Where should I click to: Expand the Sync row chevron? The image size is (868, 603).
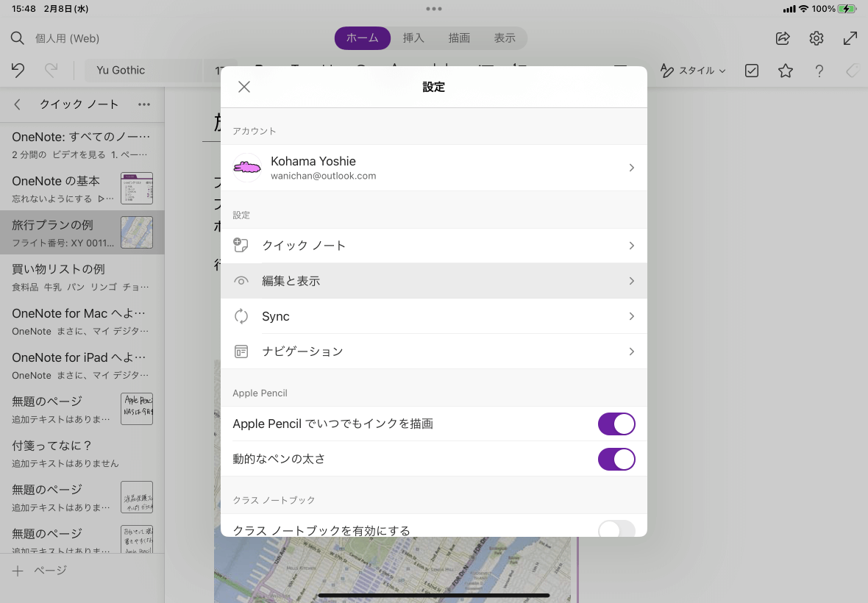click(x=632, y=316)
